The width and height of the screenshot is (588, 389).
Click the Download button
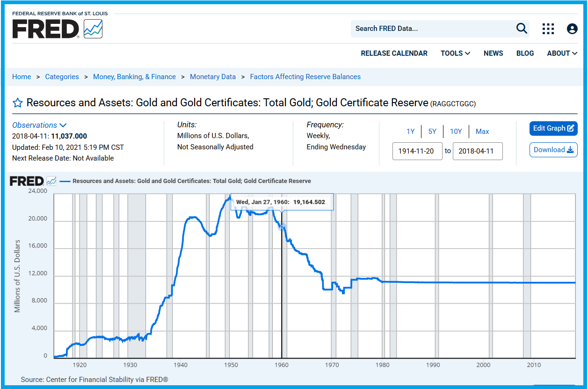click(x=553, y=150)
